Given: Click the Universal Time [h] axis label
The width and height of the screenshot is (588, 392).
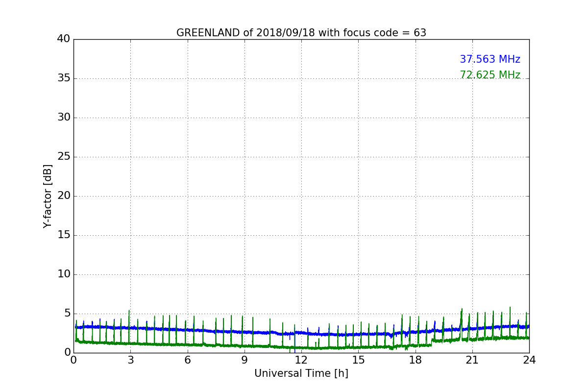Looking at the screenshot, I should (x=301, y=373).
